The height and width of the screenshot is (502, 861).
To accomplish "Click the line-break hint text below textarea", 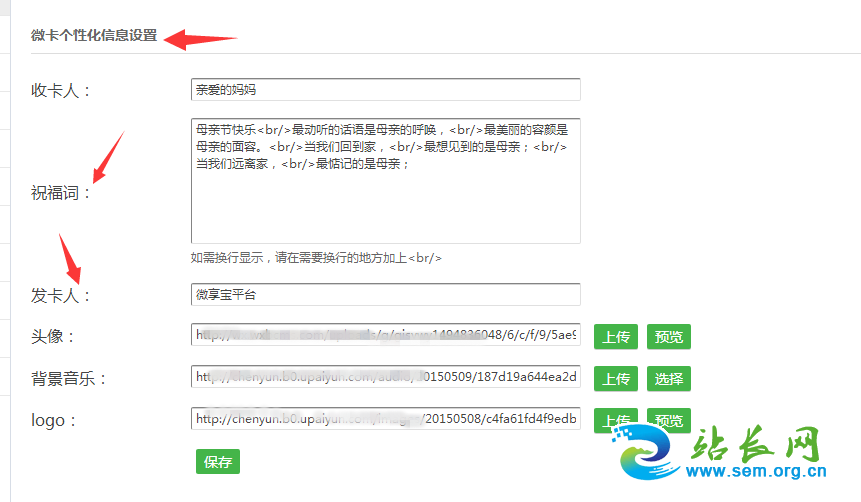I will pos(316,258).
